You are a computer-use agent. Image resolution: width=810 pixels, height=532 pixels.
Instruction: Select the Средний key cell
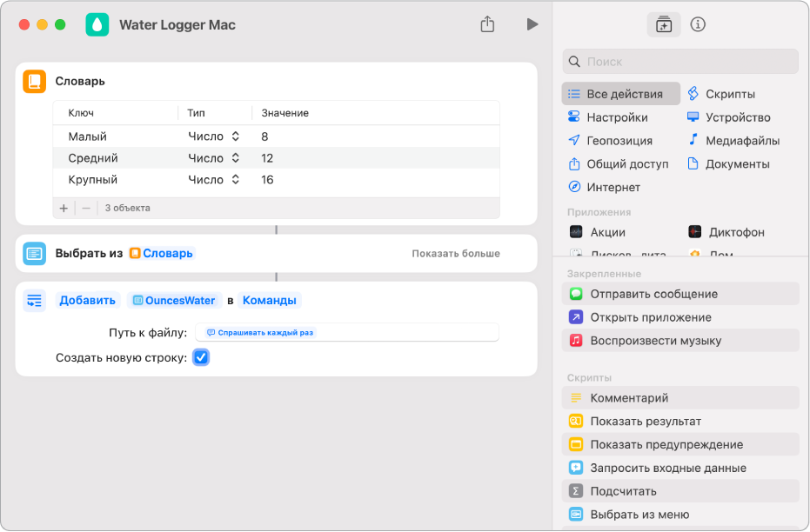click(93, 158)
